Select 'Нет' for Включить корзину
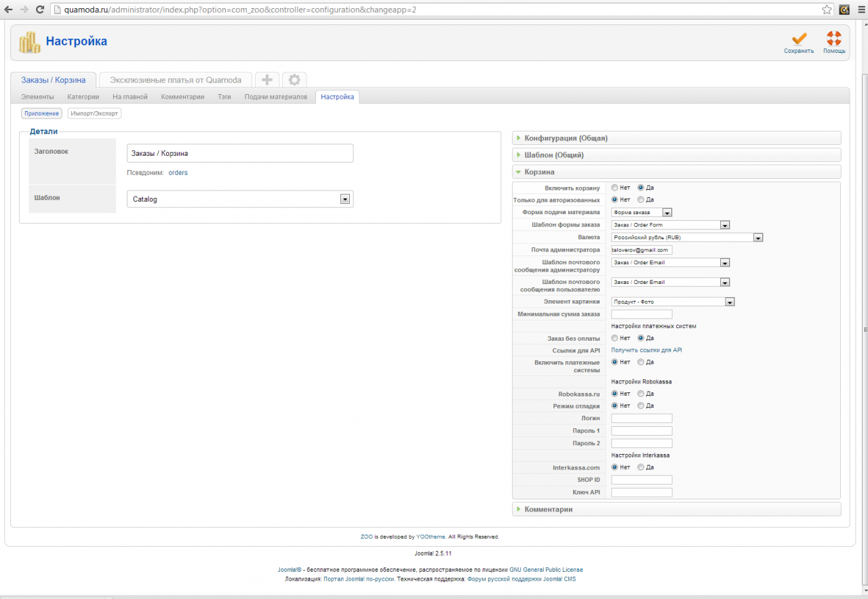The image size is (868, 599). click(614, 188)
